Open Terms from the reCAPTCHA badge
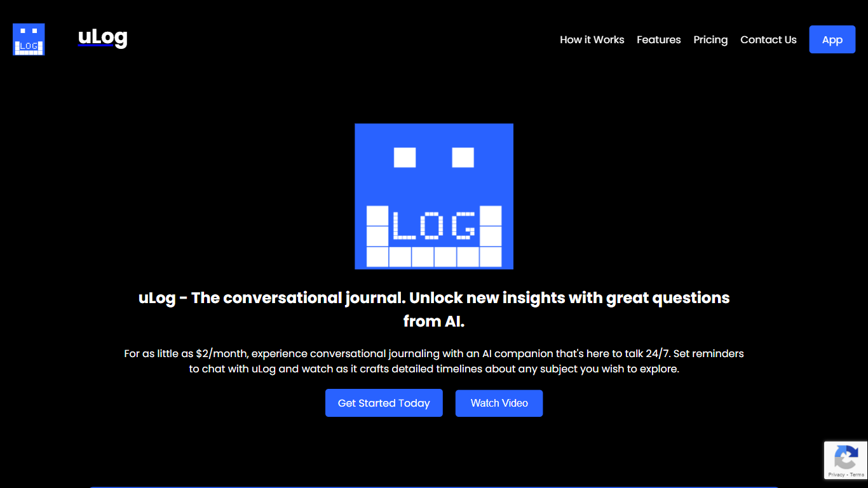The image size is (868, 488). tap(857, 474)
